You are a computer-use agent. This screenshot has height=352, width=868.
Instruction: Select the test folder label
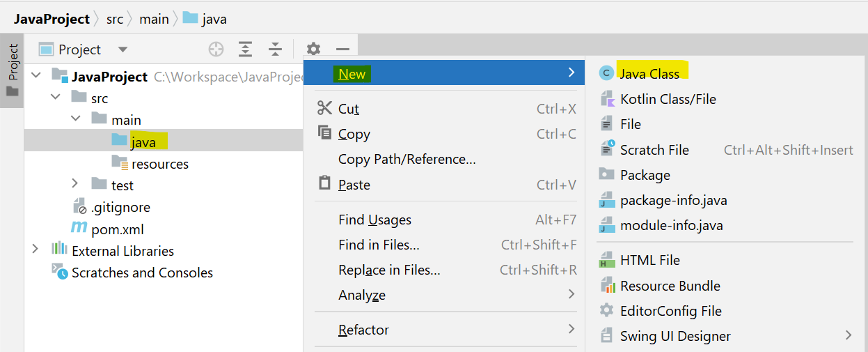123,185
